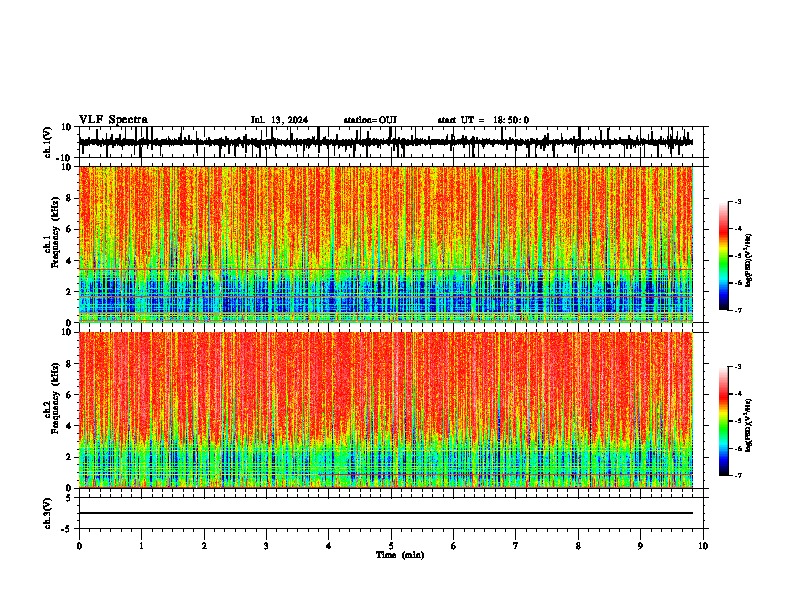This screenshot has height=612, width=792.
Task: Click the ch.2 color scale bar
Action: pyautogui.click(x=723, y=421)
